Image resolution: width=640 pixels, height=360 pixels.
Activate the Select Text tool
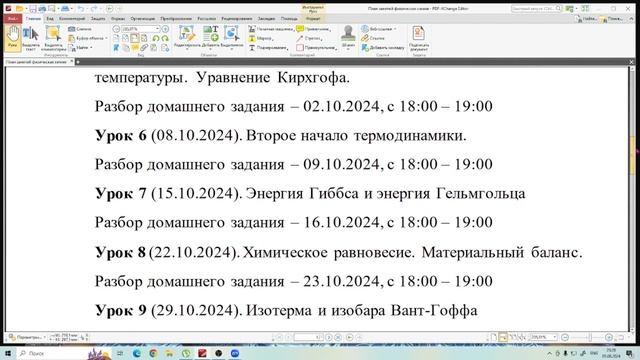(31, 39)
